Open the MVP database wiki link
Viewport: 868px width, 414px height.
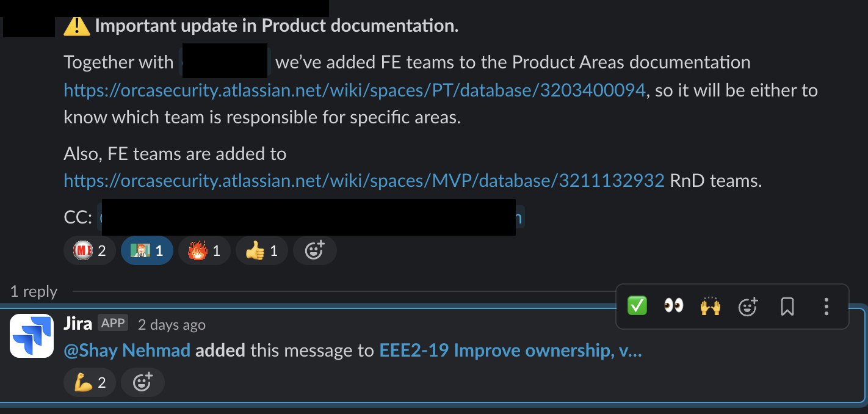364,181
